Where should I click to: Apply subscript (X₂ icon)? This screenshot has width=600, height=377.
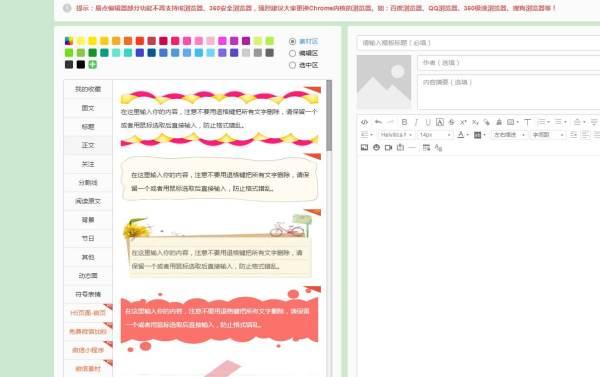click(475, 122)
